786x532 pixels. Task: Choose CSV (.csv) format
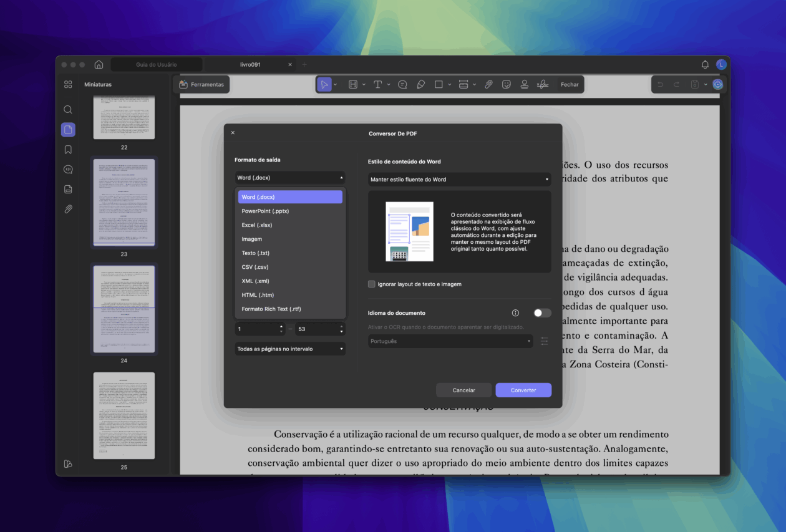[x=290, y=267]
